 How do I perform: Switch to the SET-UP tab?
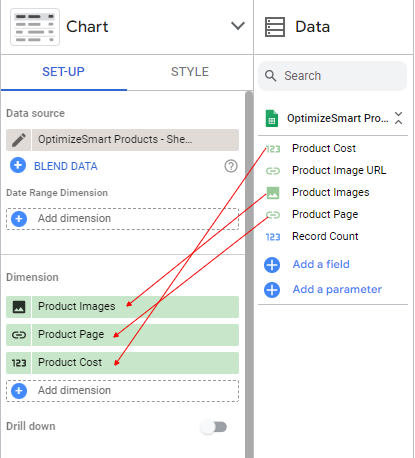coord(63,72)
